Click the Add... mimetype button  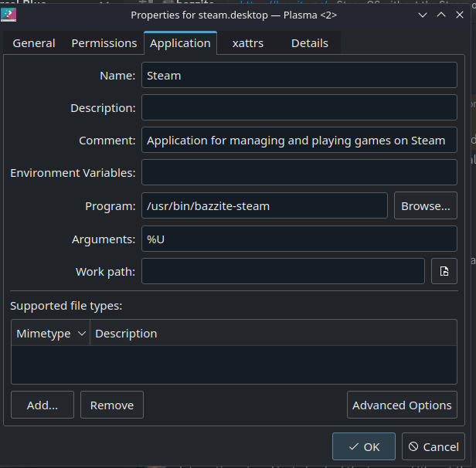click(42, 405)
